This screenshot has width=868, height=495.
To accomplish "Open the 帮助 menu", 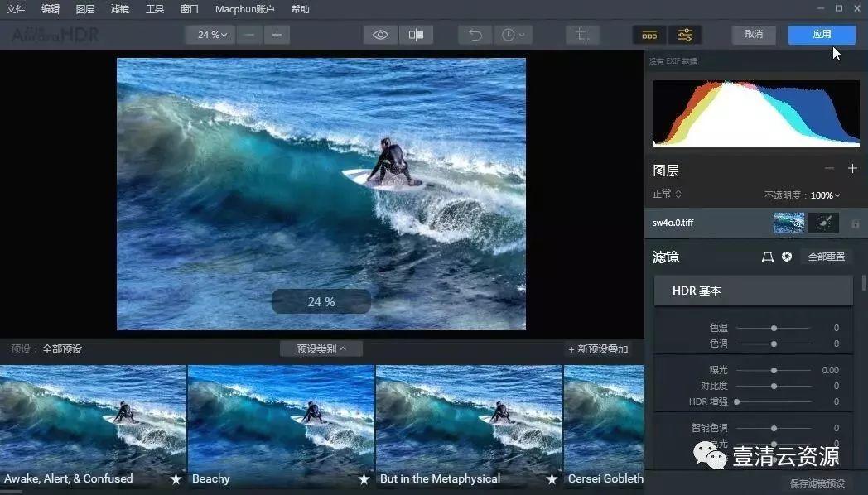I will [300, 9].
